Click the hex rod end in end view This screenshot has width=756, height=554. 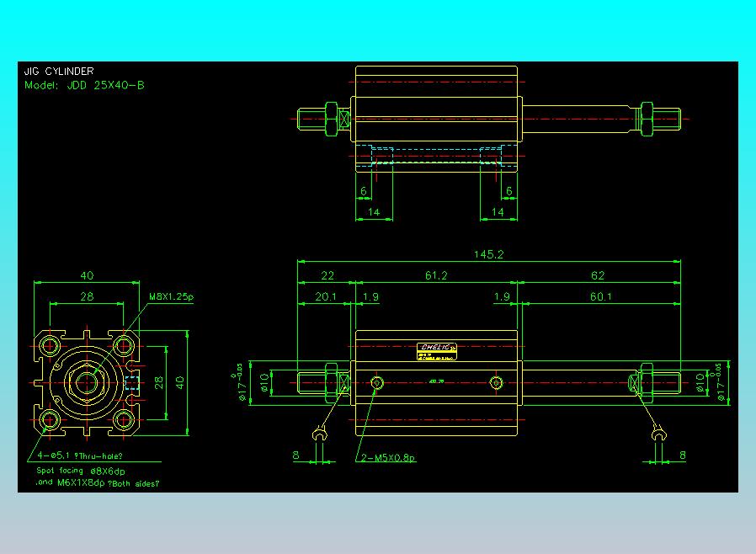coord(87,383)
